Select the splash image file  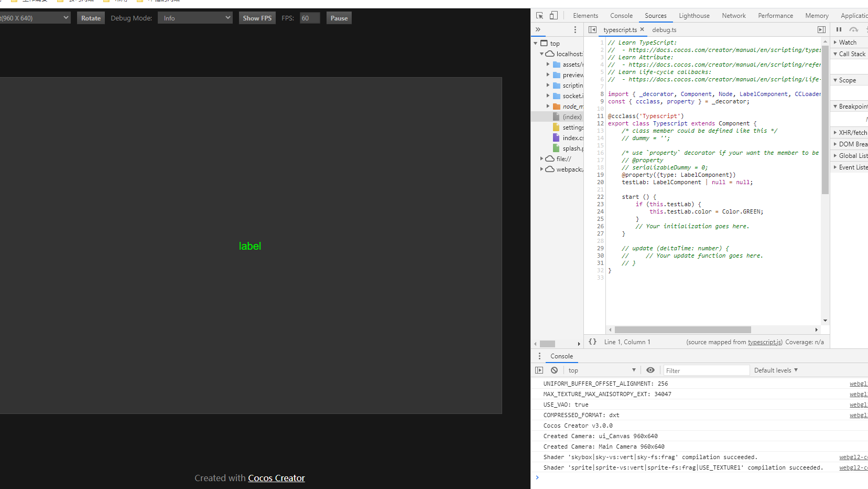point(568,148)
